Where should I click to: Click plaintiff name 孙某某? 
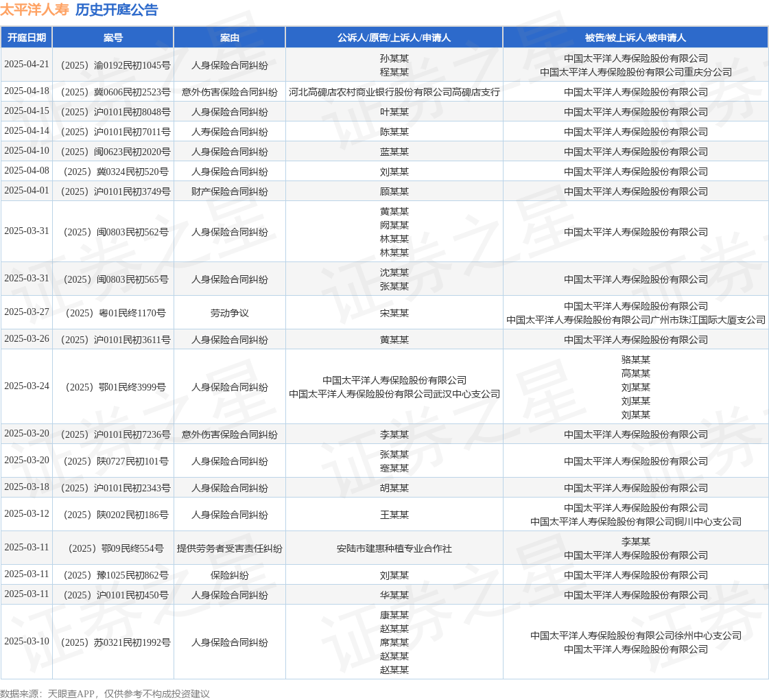click(394, 58)
